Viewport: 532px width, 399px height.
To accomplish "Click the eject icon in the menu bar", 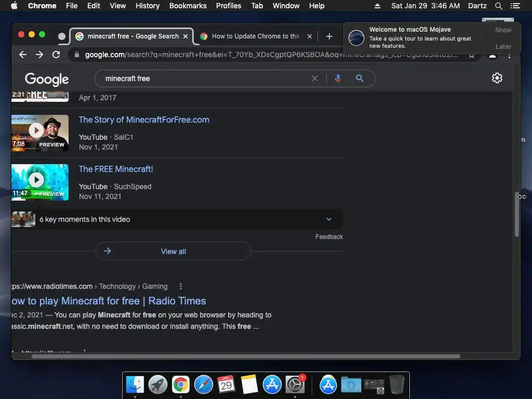I will pyautogui.click(x=377, y=6).
